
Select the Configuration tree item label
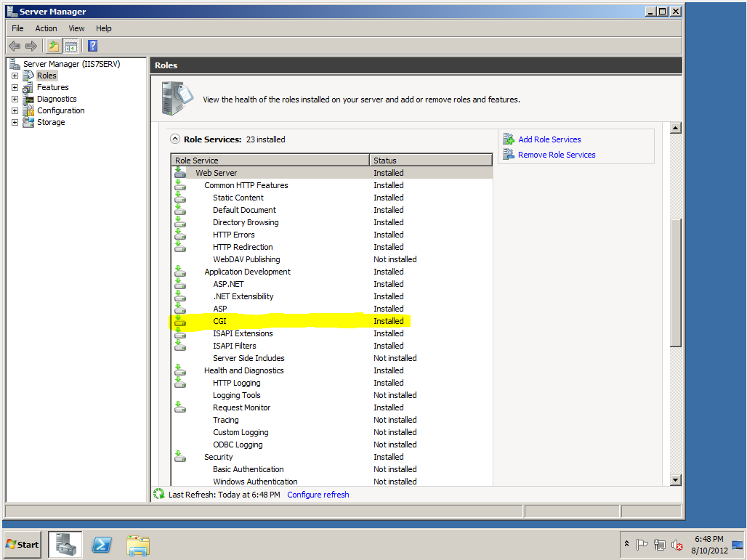coord(61,110)
